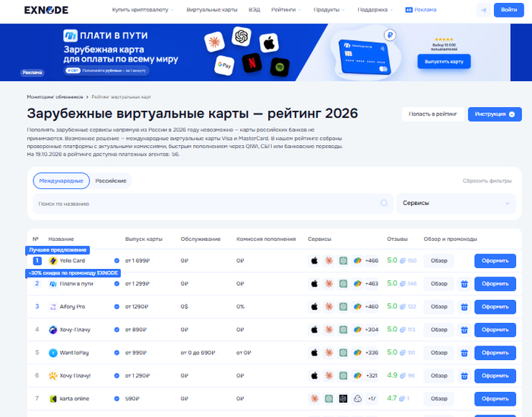
Task: Select the Международные filter
Action: click(x=61, y=181)
